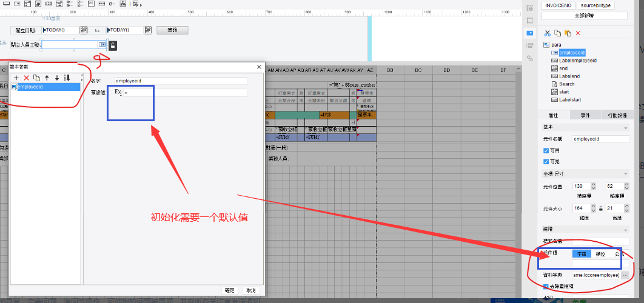Collapse the dialog's left pane with splitter arrow

pyautogui.click(x=82, y=76)
